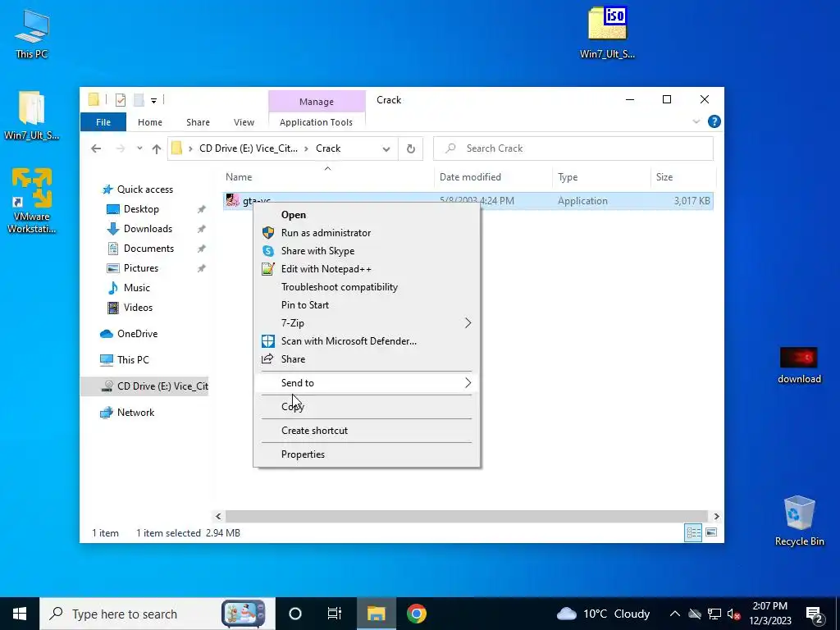Open the Windows Start menu
The image size is (840, 630).
coord(20,614)
